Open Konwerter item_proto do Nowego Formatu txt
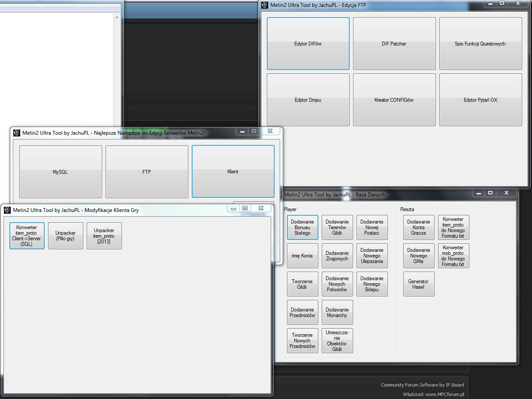532x399 pixels. [x=453, y=227]
